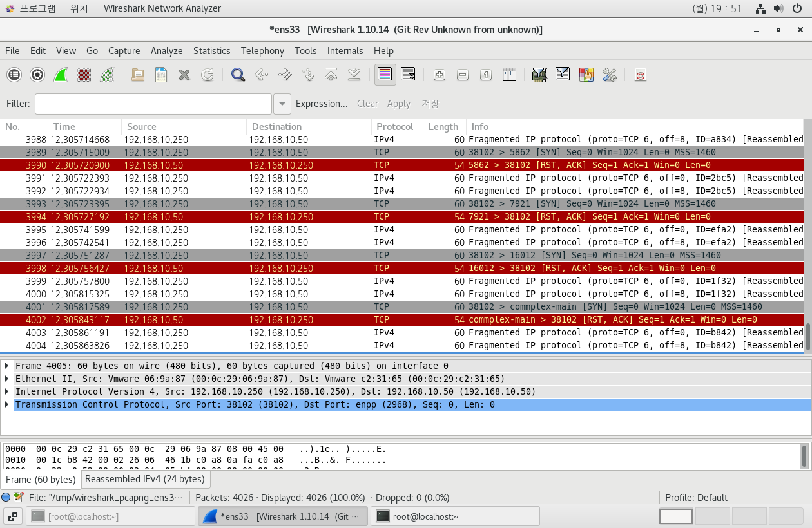Click the capture comment status bar icon
The image size is (812, 528).
coord(19,497)
